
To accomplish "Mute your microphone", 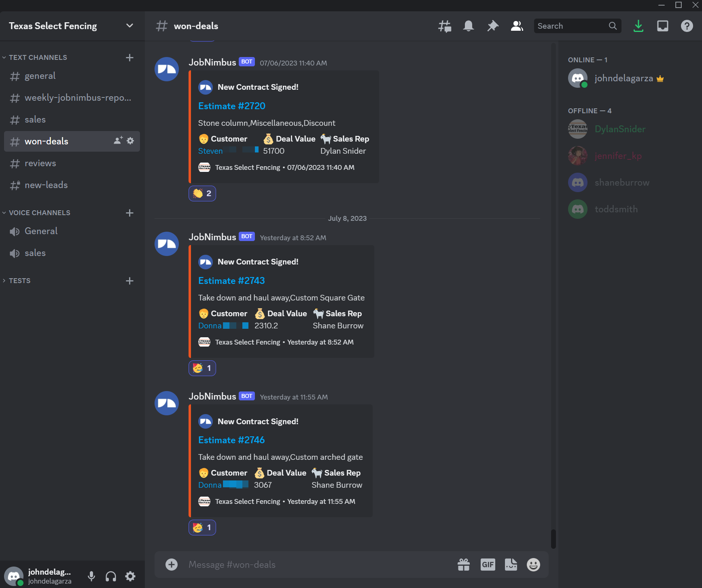I will coord(91,576).
